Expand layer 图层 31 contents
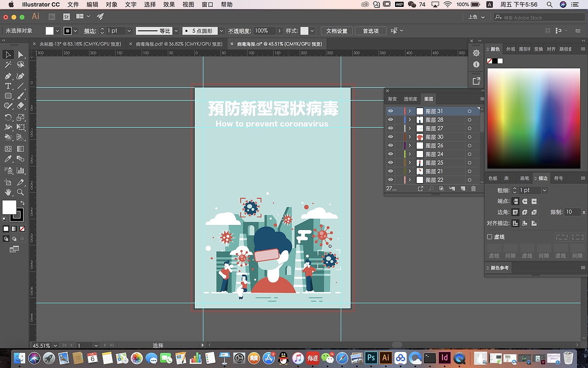 coord(410,111)
